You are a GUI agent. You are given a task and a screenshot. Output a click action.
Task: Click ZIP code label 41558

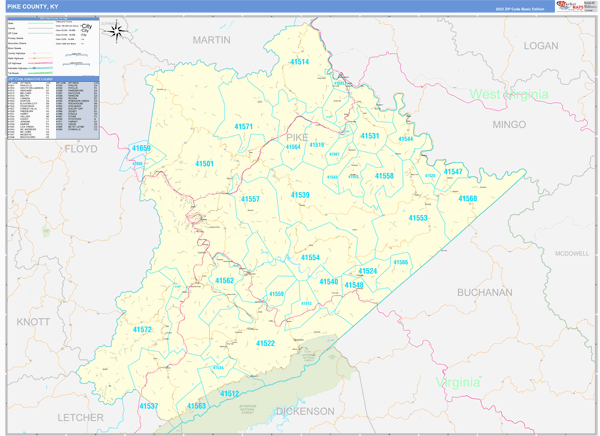point(384,176)
